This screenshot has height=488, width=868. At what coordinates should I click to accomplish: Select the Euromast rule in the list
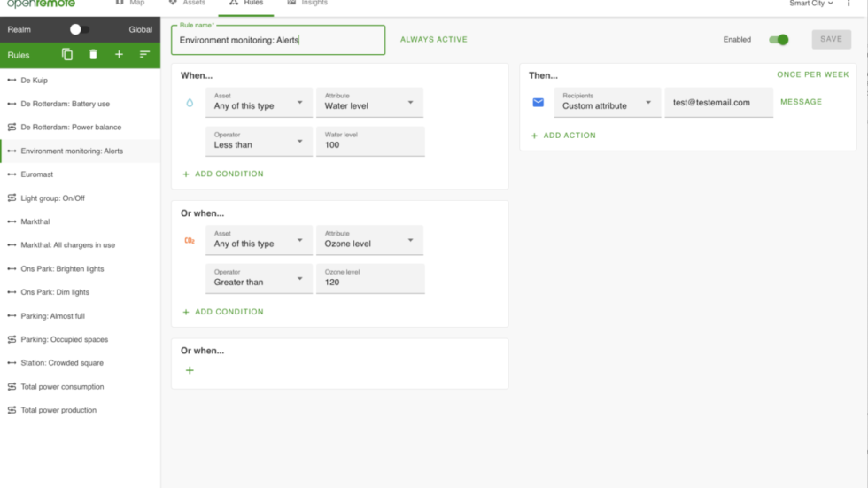[37, 174]
